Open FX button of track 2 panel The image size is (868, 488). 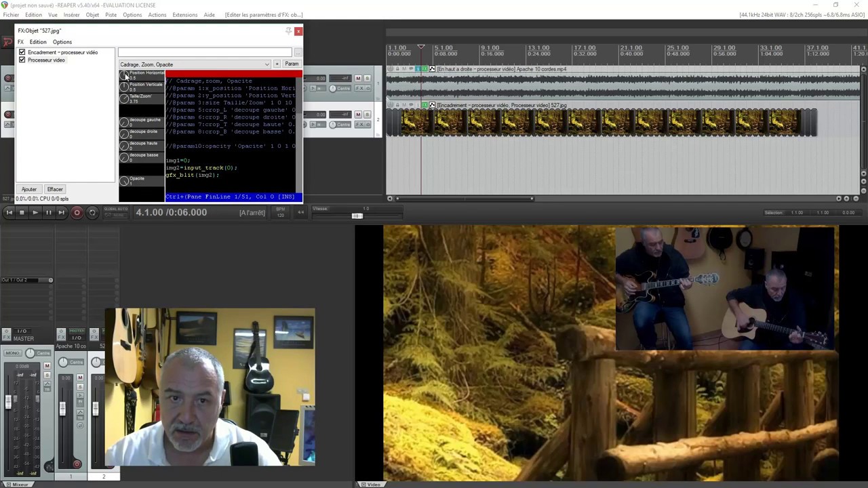click(x=358, y=124)
